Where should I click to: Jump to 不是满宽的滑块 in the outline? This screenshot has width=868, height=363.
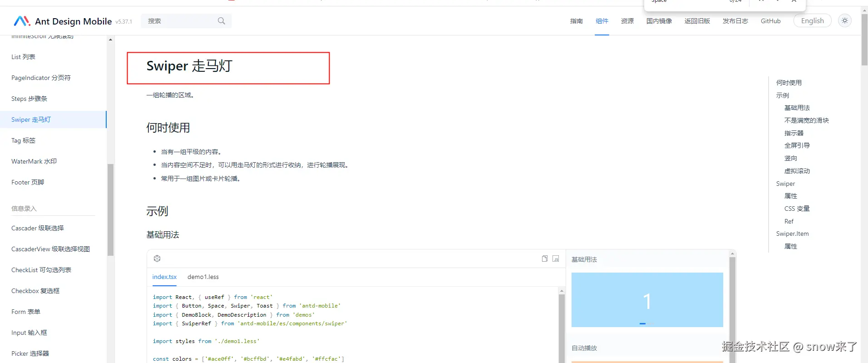807,120
